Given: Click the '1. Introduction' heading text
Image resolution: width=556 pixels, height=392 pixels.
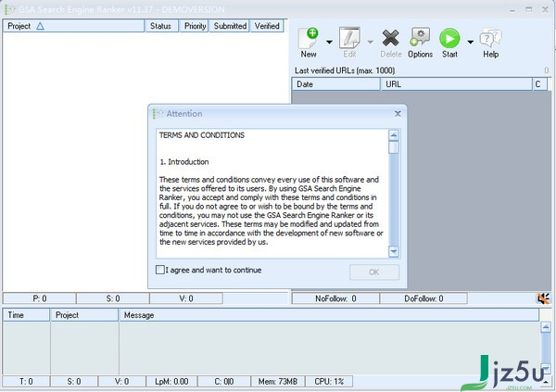Looking at the screenshot, I should click(x=184, y=162).
